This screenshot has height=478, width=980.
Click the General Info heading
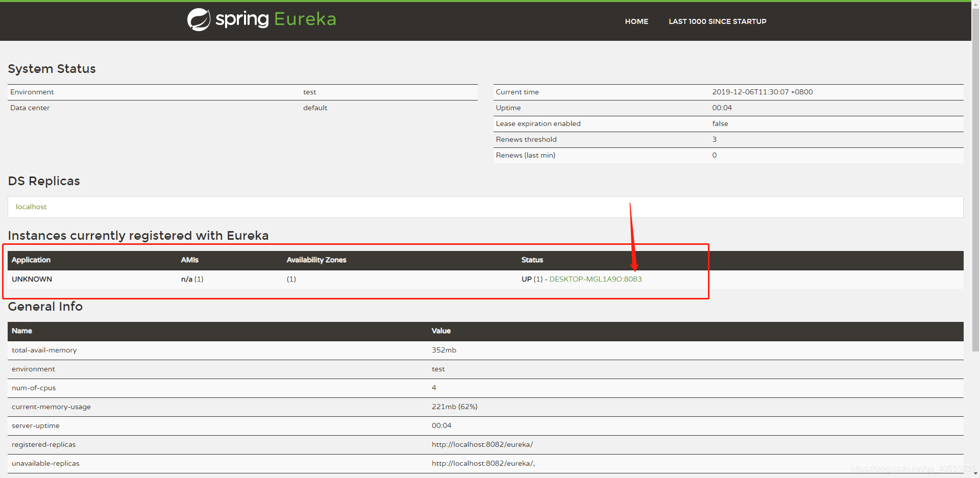tap(45, 307)
